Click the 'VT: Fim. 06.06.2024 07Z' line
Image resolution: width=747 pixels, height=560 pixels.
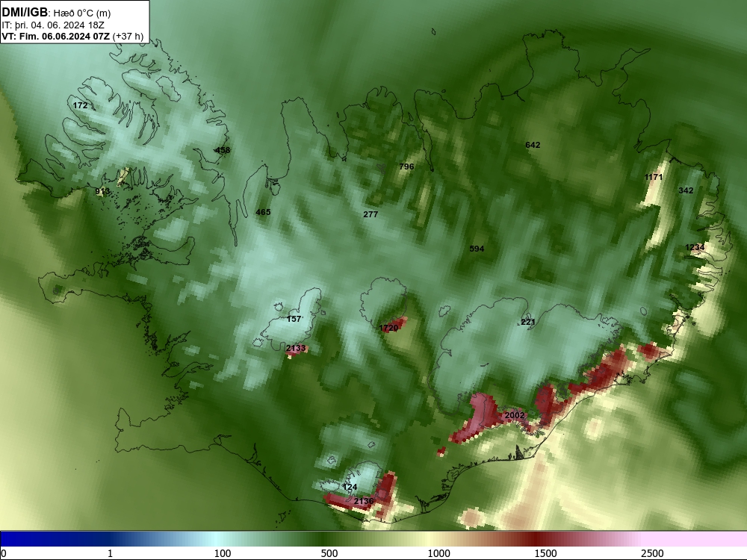[55, 37]
